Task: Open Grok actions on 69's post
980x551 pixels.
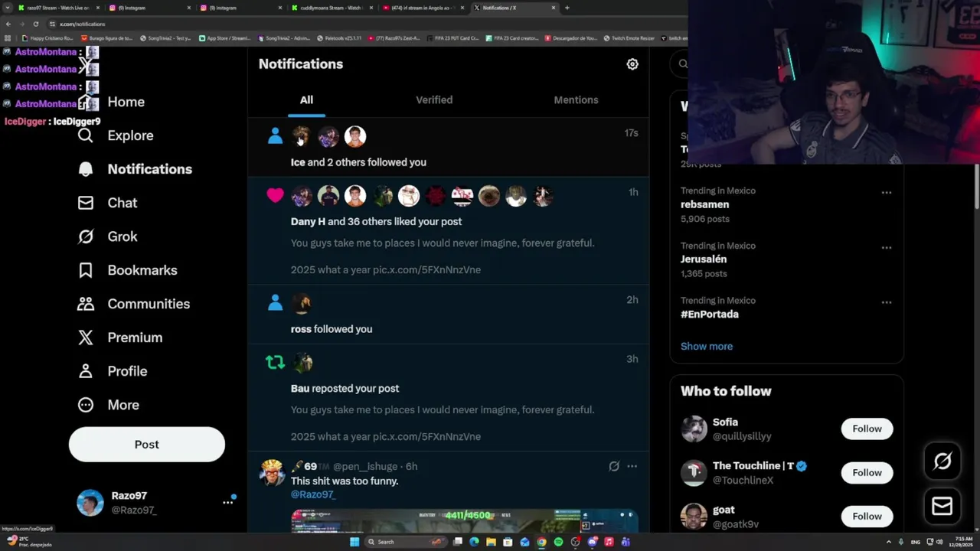Action: click(614, 466)
